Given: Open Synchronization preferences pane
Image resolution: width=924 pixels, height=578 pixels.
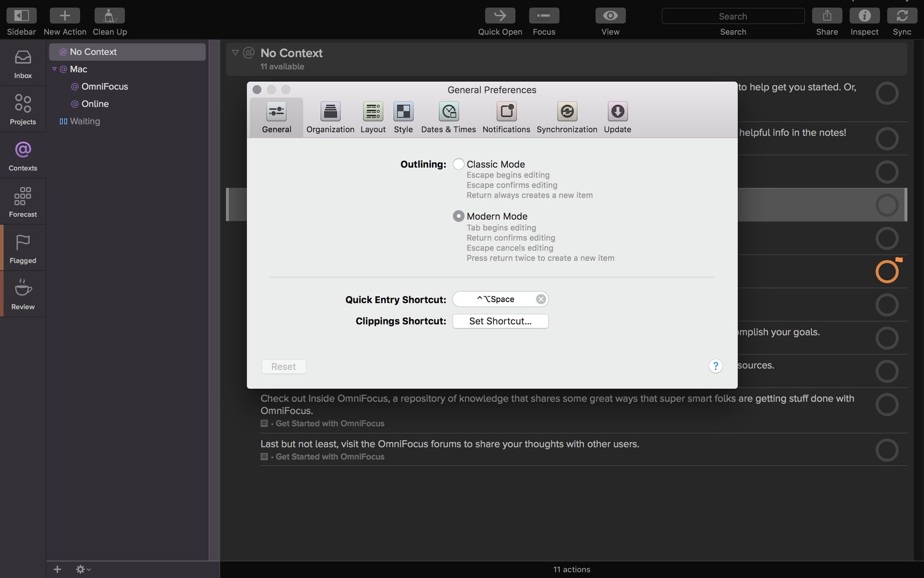Looking at the screenshot, I should click(x=567, y=117).
